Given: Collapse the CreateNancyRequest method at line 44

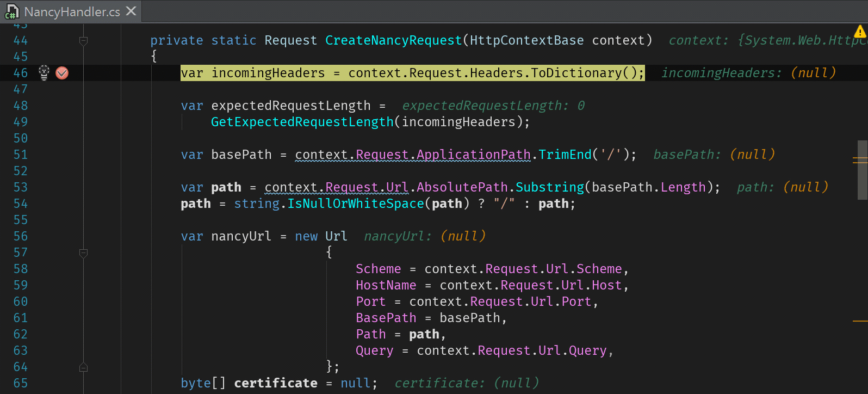Looking at the screenshot, I should pyautogui.click(x=83, y=41).
